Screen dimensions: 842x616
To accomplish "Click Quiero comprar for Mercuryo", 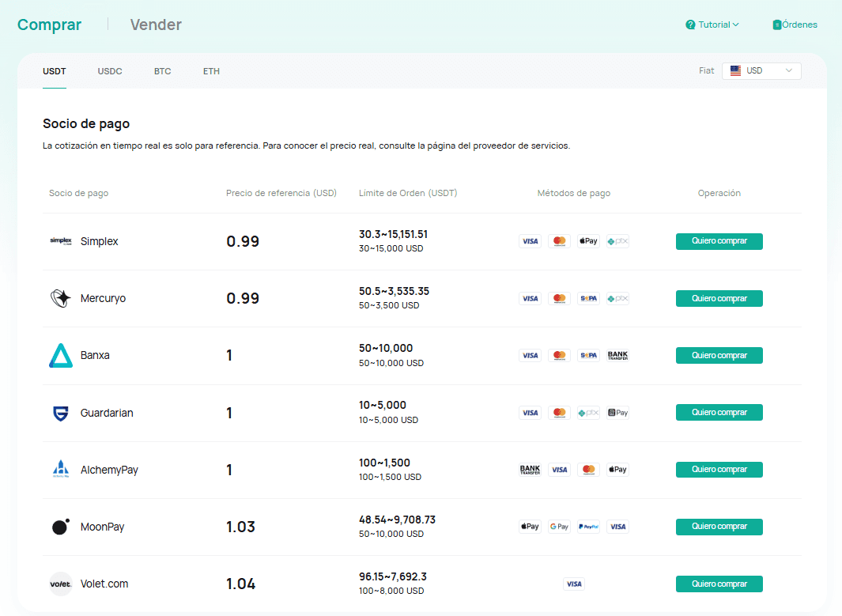I will (719, 298).
